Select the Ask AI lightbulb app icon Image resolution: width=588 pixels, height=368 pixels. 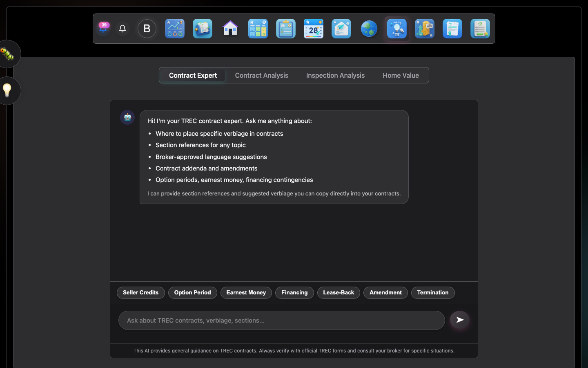(x=397, y=29)
